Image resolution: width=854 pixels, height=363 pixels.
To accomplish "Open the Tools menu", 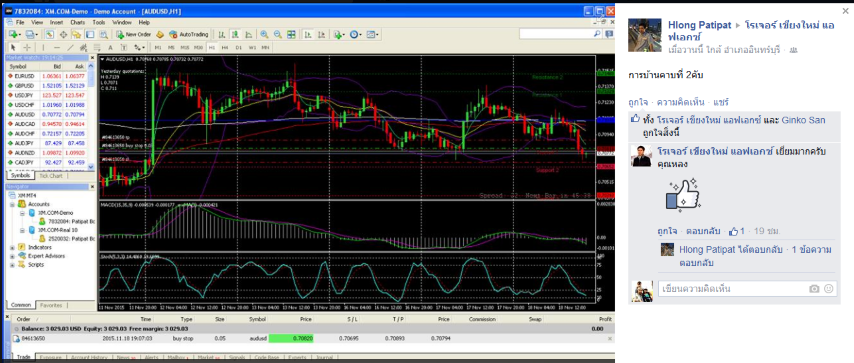I will pos(99,22).
